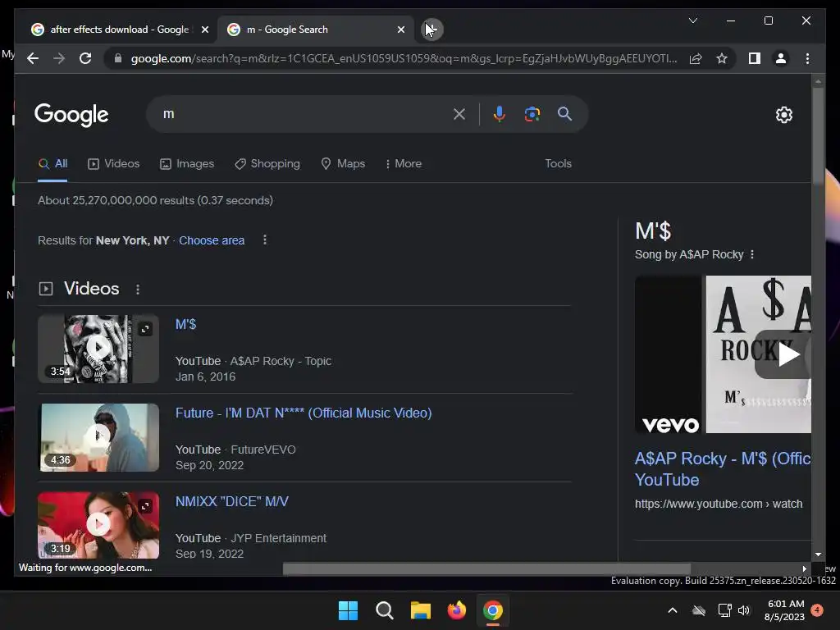Select the All results tab
The image size is (840, 630).
click(x=52, y=164)
